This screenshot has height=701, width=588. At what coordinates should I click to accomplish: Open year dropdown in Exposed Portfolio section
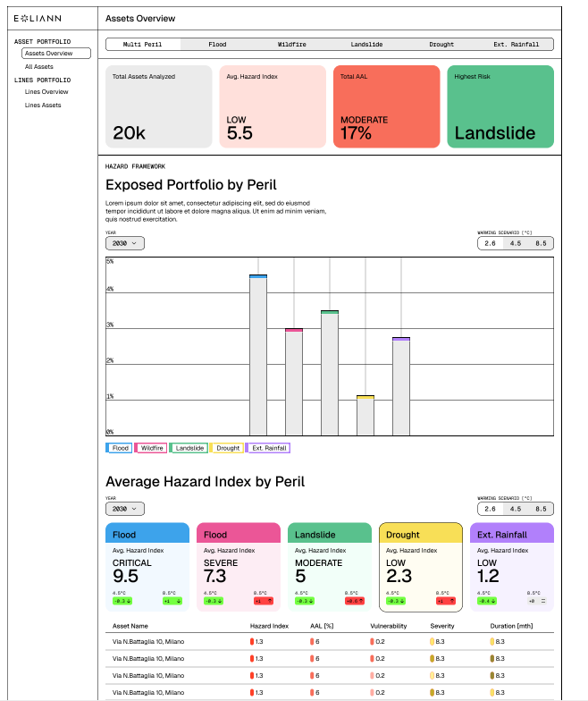click(124, 243)
